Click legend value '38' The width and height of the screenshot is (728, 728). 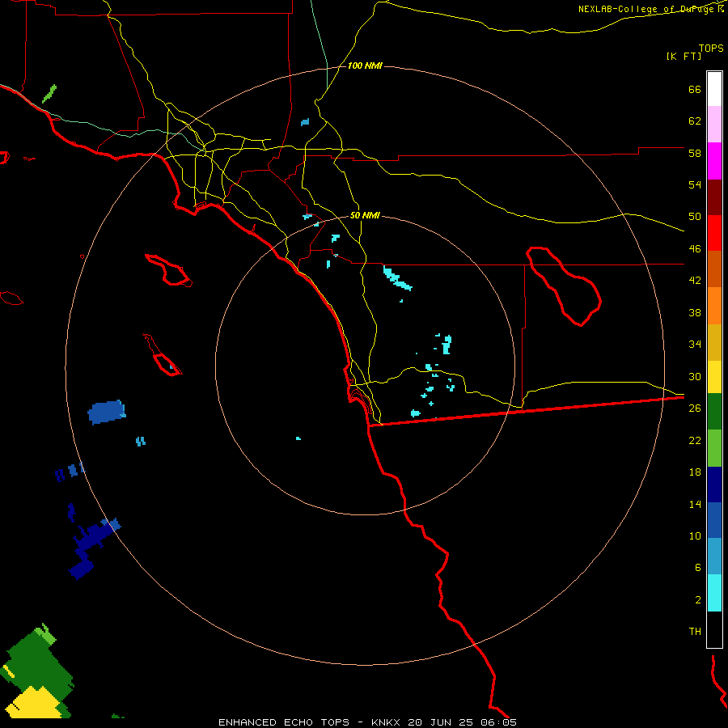click(x=695, y=312)
